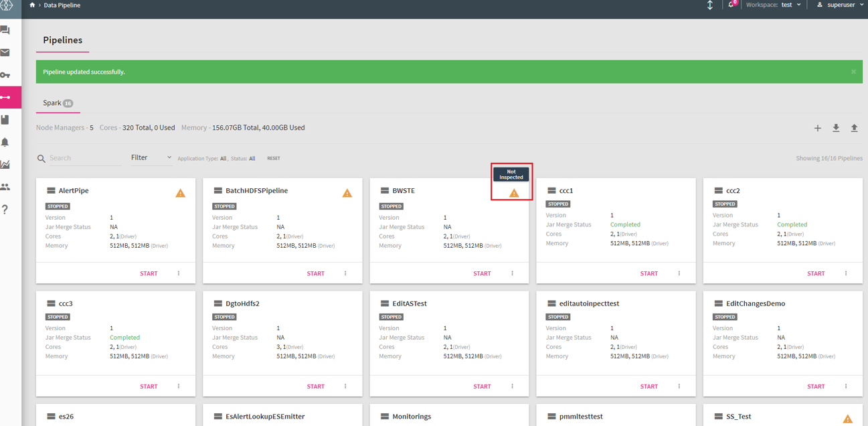The width and height of the screenshot is (868, 426).
Task: Click the AlertPipe pipeline name
Action: (74, 191)
